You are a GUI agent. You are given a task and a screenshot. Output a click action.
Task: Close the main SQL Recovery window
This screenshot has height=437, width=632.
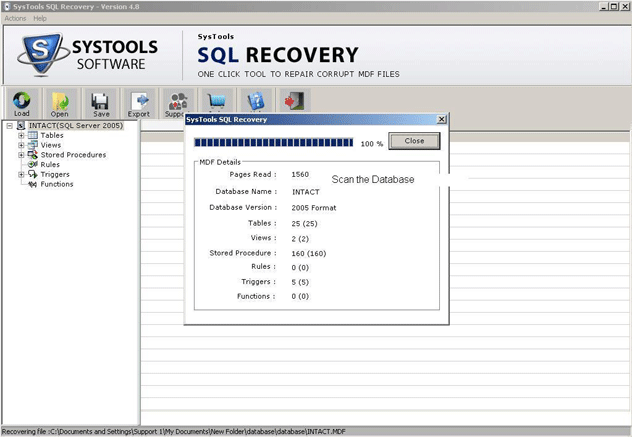624,6
